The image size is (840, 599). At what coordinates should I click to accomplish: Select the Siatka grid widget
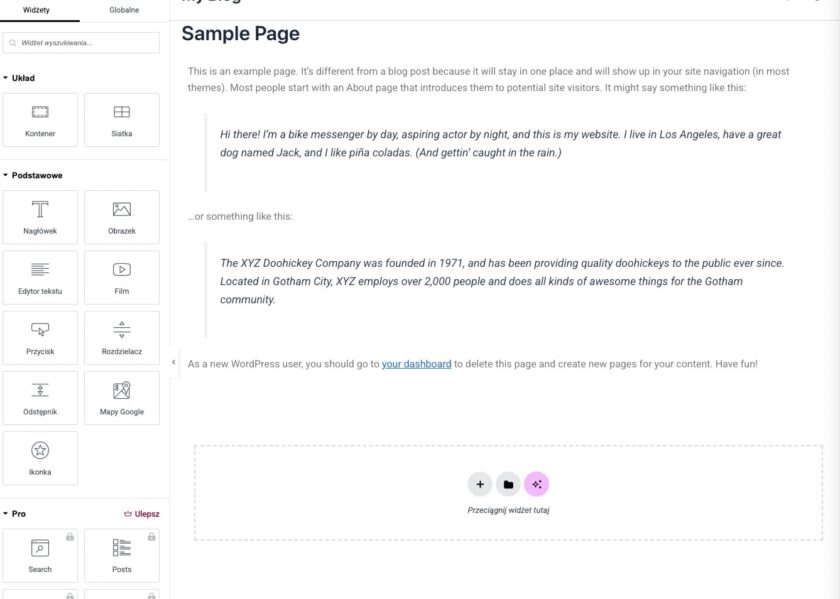(x=121, y=120)
